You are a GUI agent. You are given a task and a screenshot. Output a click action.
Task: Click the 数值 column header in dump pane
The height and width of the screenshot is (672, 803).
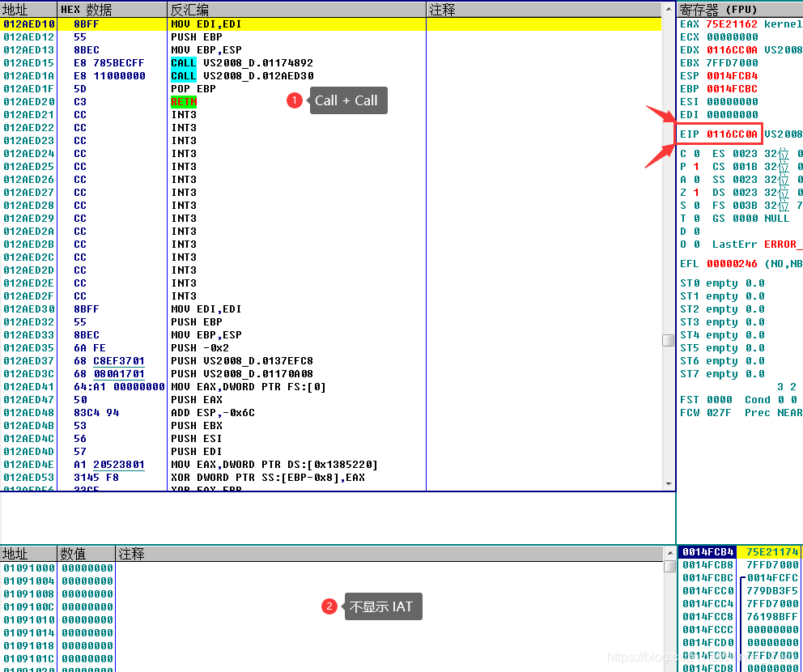point(86,554)
